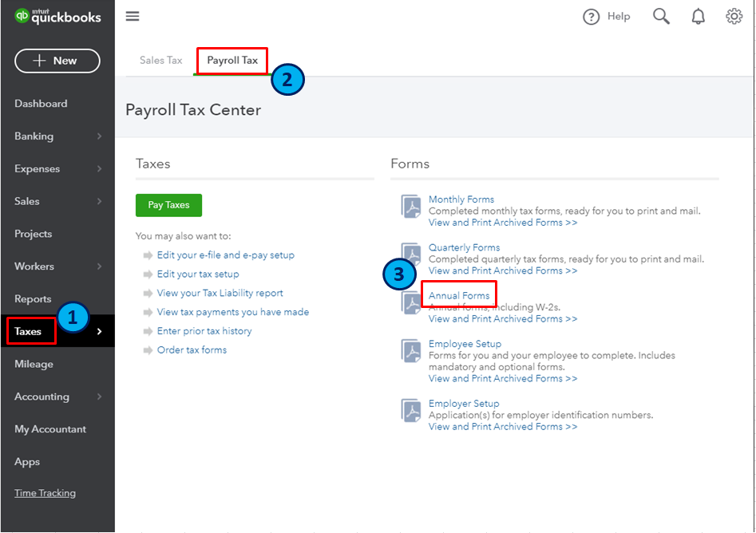Image resolution: width=756 pixels, height=533 pixels.
Task: Click the QuickBooks logo
Action: (57, 17)
